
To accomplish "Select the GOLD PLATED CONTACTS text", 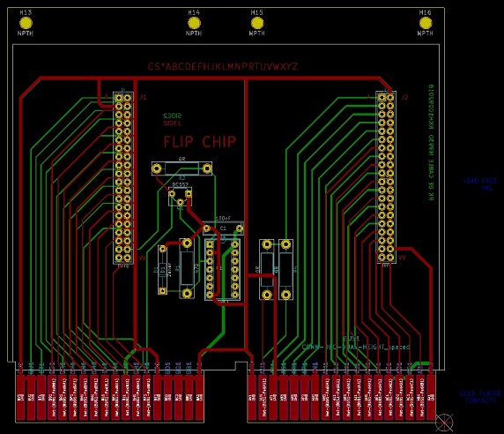I will (480, 397).
